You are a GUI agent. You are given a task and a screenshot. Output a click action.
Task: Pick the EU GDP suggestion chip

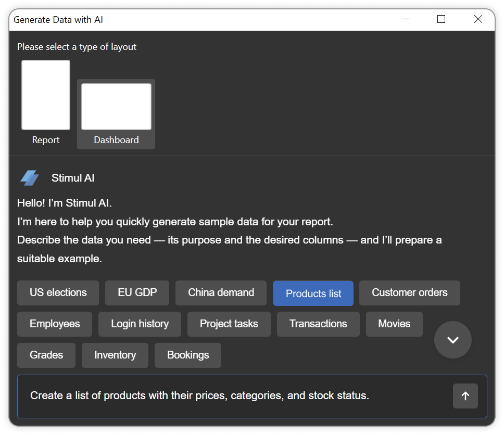(x=137, y=292)
